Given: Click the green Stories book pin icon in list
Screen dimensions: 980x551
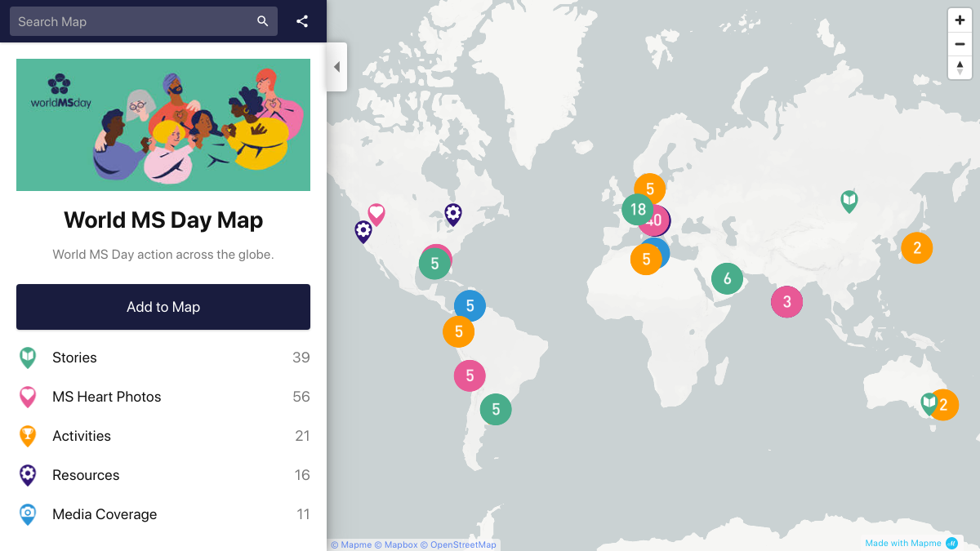Looking at the screenshot, I should tap(28, 358).
